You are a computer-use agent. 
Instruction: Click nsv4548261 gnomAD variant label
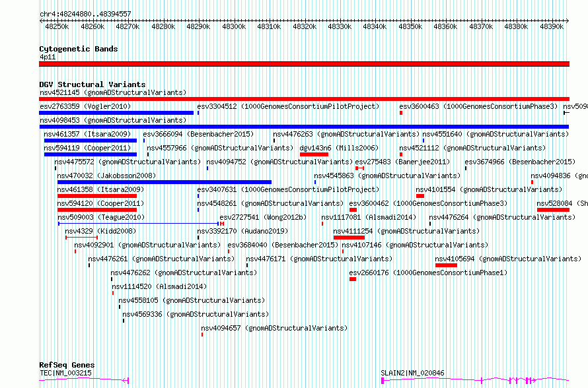click(x=270, y=203)
